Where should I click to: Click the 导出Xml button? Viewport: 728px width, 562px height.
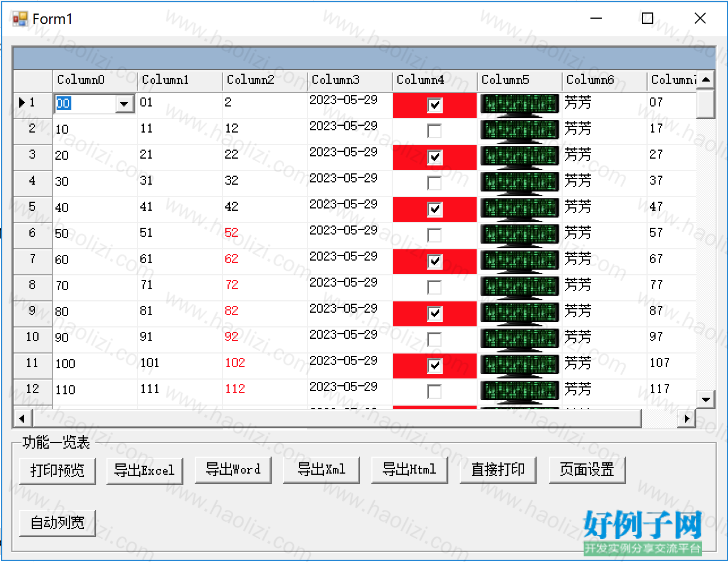point(321,470)
